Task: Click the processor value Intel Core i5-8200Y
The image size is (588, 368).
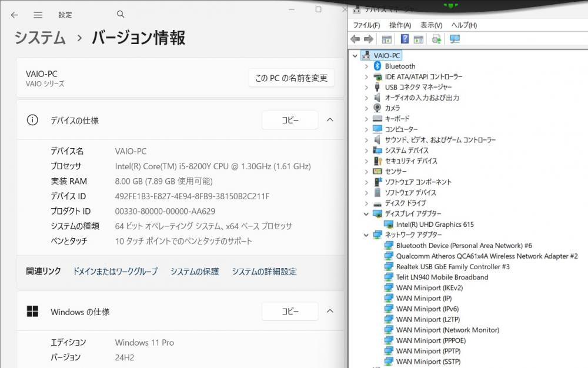Action: coord(213,166)
